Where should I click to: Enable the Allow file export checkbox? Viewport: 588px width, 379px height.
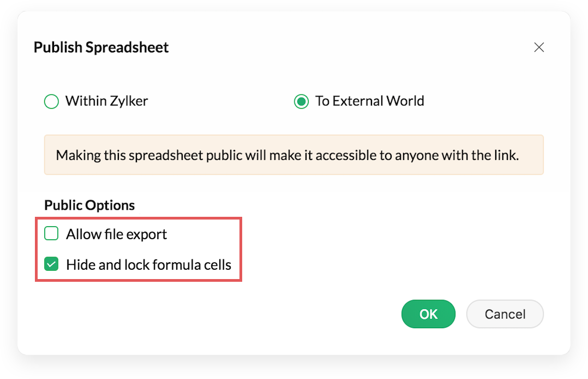point(51,234)
